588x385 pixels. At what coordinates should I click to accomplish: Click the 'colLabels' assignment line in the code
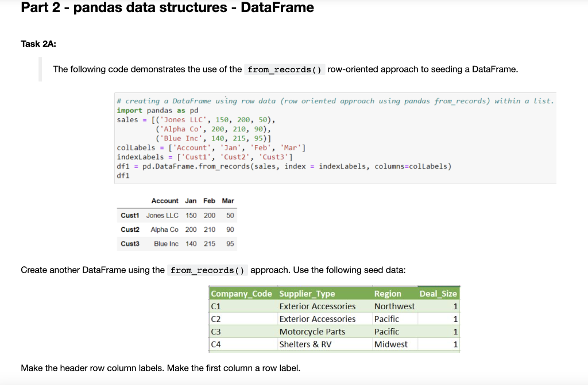click(211, 147)
